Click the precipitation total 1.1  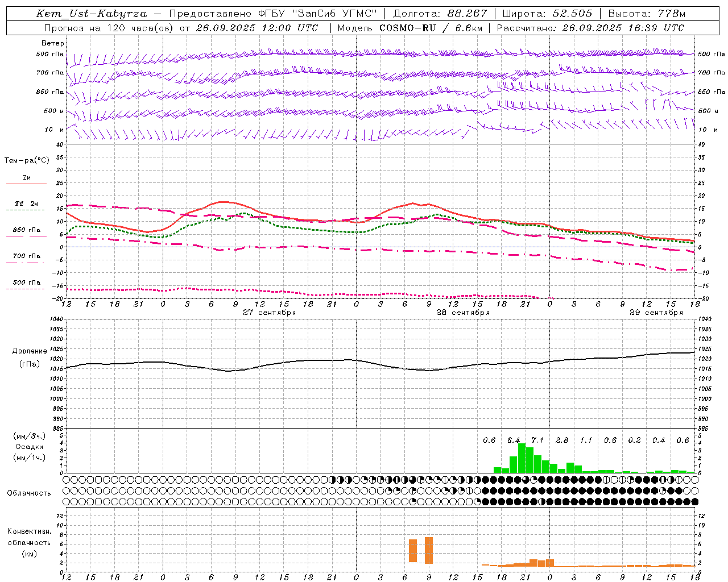(x=586, y=440)
